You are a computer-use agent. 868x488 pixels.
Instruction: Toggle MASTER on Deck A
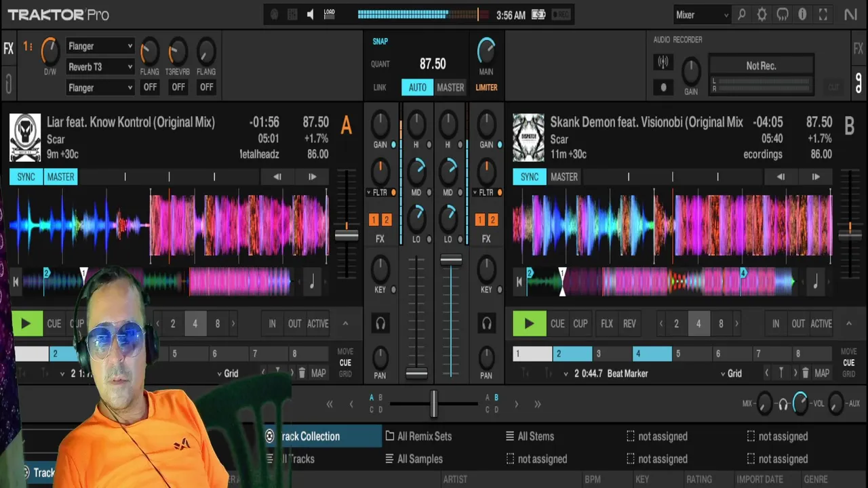[x=60, y=177]
